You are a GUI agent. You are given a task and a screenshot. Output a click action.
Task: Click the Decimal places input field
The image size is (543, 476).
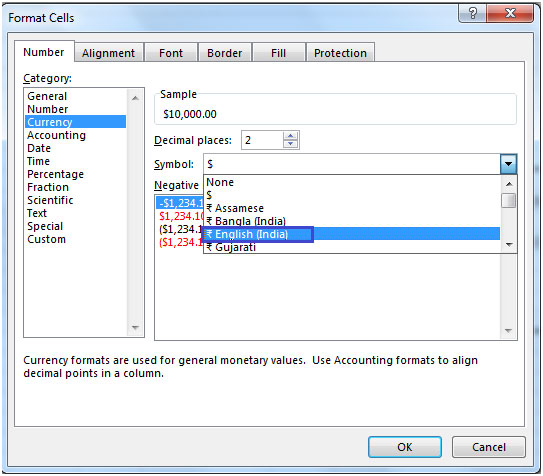pos(262,140)
